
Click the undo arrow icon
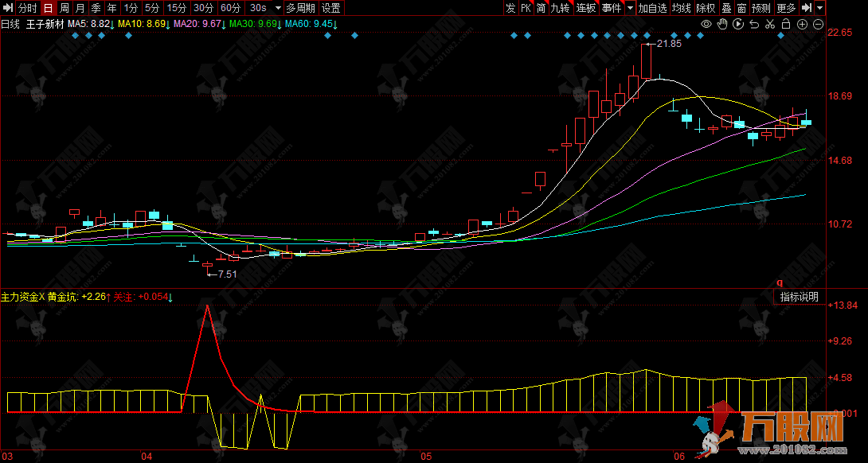tap(753, 24)
